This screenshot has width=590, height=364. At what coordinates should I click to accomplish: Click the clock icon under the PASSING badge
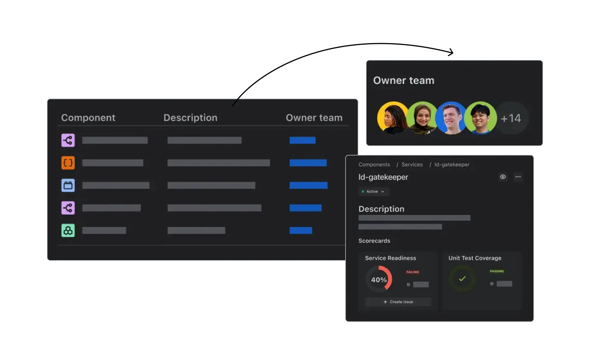click(x=492, y=284)
